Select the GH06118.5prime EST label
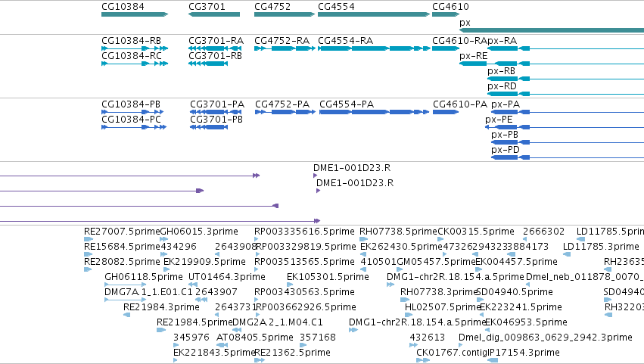Image resolution: width=644 pixels, height=364 pixels. (x=143, y=277)
